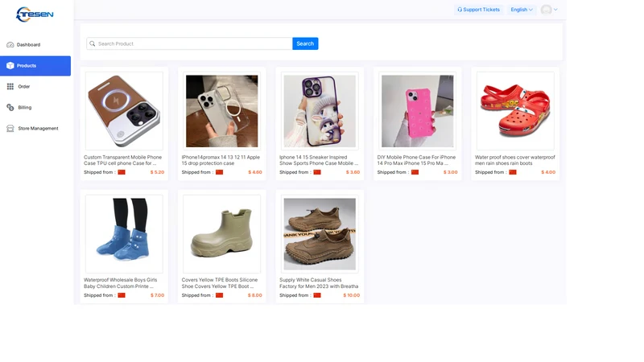The image size is (644, 362).
Task: Click the flag on Supply White Casual Shoes card
Action: (317, 295)
